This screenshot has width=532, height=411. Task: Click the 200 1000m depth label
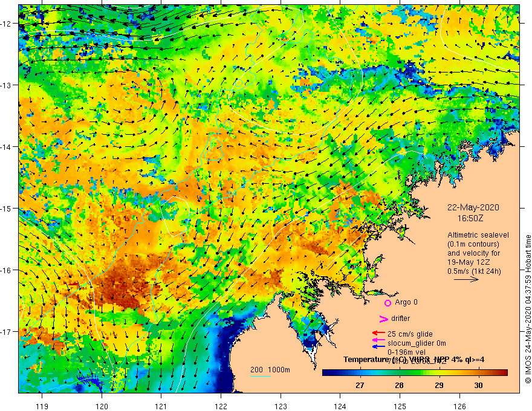pyautogui.click(x=270, y=370)
